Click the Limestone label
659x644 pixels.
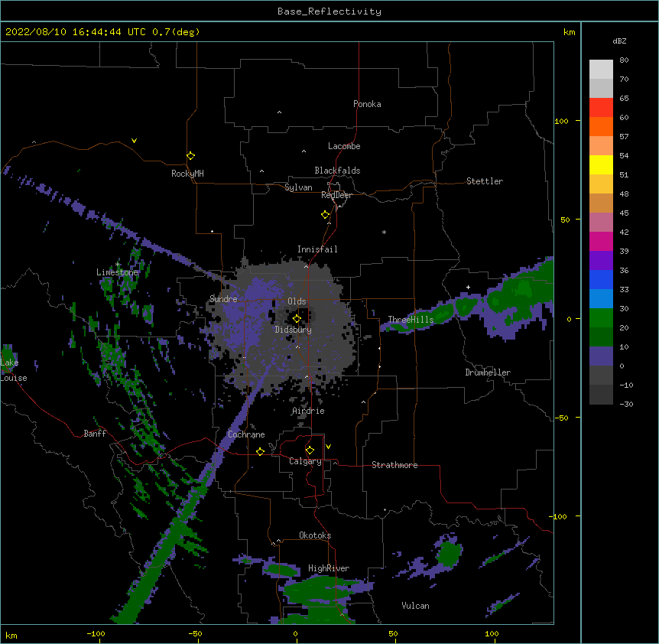(117, 272)
